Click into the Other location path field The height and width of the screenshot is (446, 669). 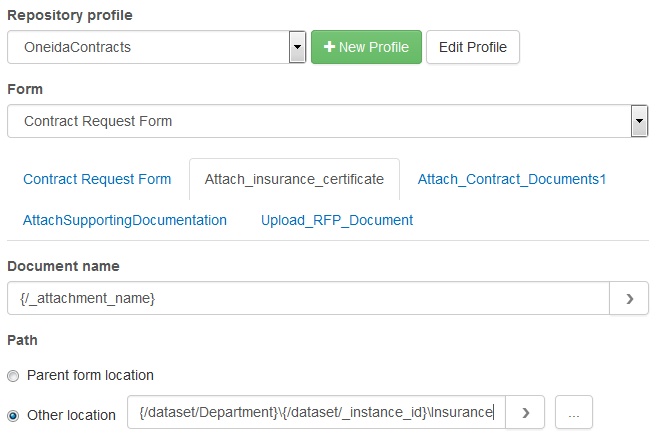tap(315, 413)
